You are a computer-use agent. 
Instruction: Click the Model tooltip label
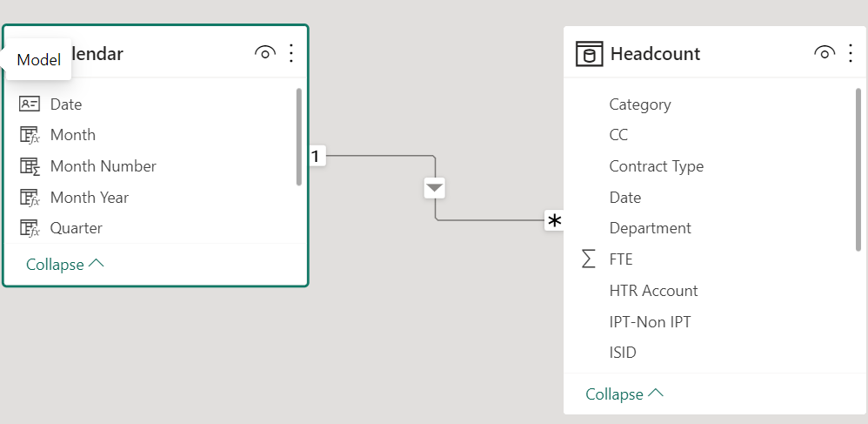point(39,60)
